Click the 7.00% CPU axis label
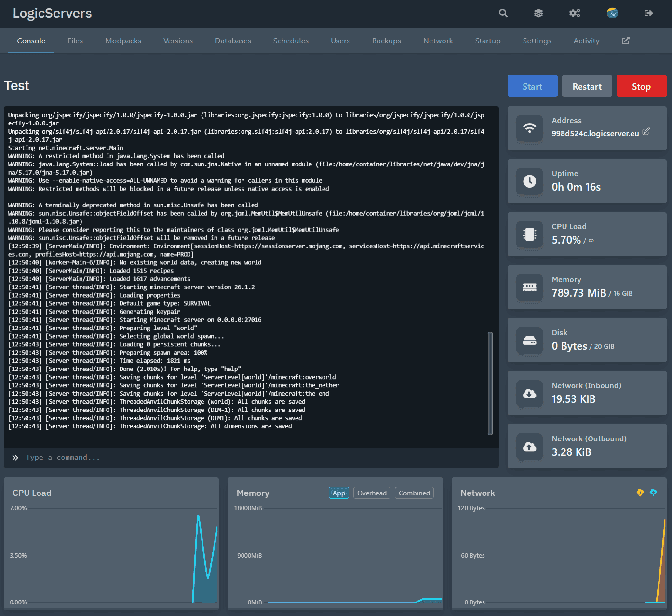This screenshot has width=672, height=616. click(18, 508)
